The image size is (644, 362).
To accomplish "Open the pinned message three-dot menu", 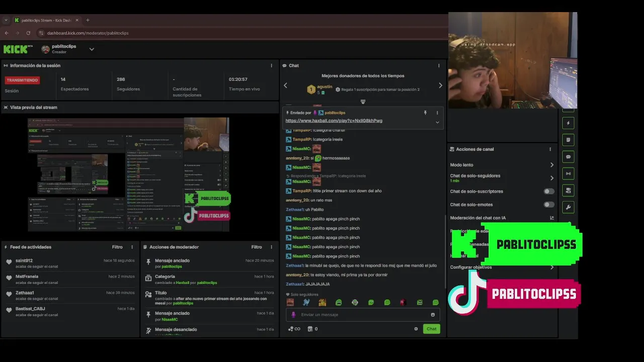I will pyautogui.click(x=437, y=113).
